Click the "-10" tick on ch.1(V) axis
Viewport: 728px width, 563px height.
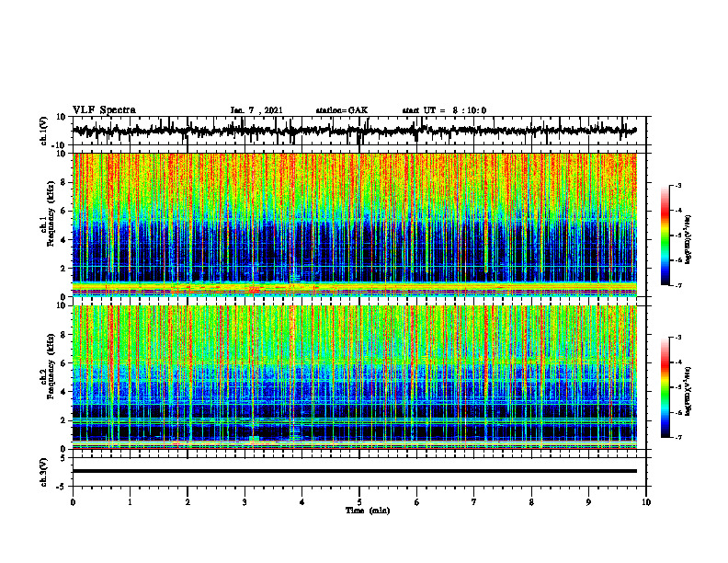click(60, 145)
